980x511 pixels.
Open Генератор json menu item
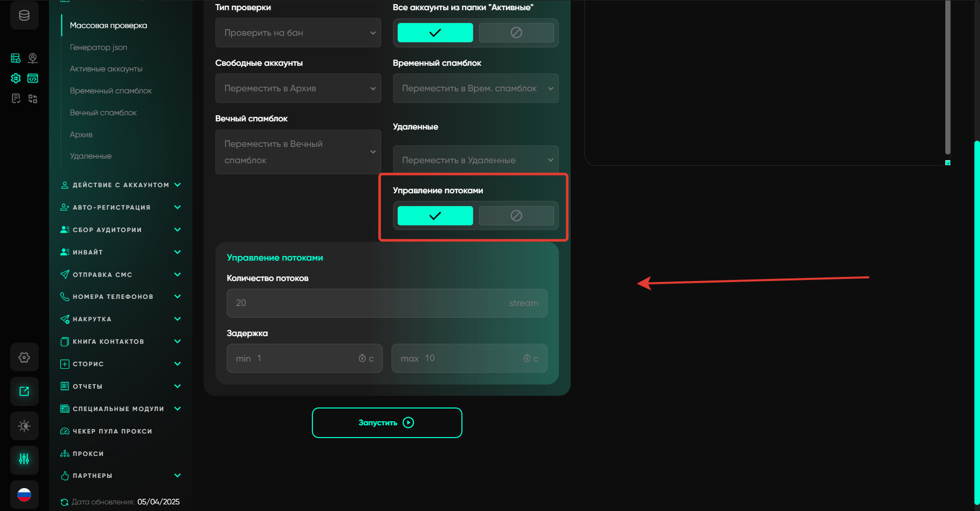99,47
